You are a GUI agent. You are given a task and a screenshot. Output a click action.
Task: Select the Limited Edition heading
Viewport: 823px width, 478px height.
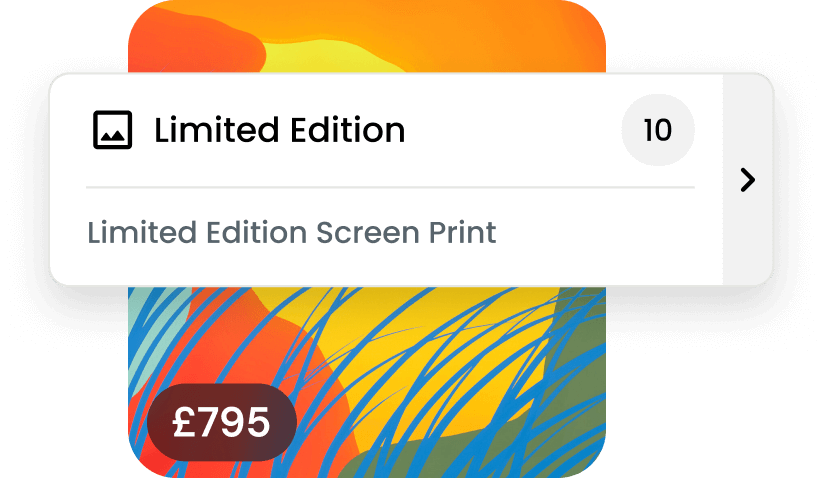click(x=279, y=130)
